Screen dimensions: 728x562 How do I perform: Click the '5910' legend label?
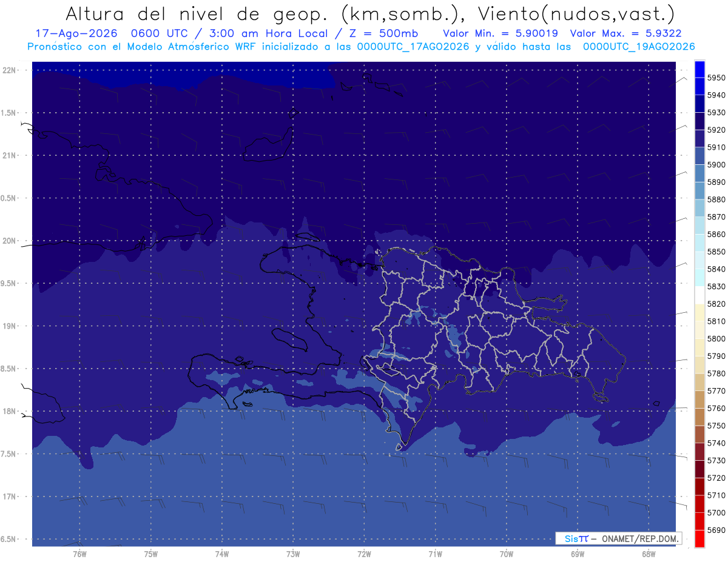click(x=716, y=147)
